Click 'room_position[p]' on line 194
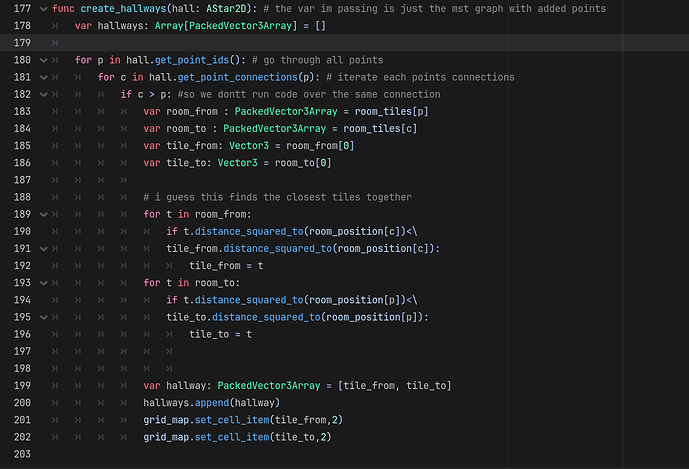 [x=355, y=300]
